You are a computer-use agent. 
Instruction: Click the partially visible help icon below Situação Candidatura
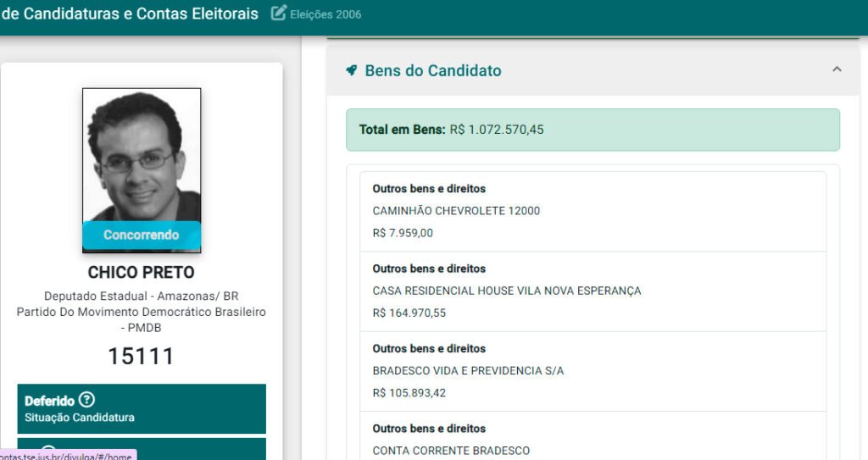click(x=48, y=452)
